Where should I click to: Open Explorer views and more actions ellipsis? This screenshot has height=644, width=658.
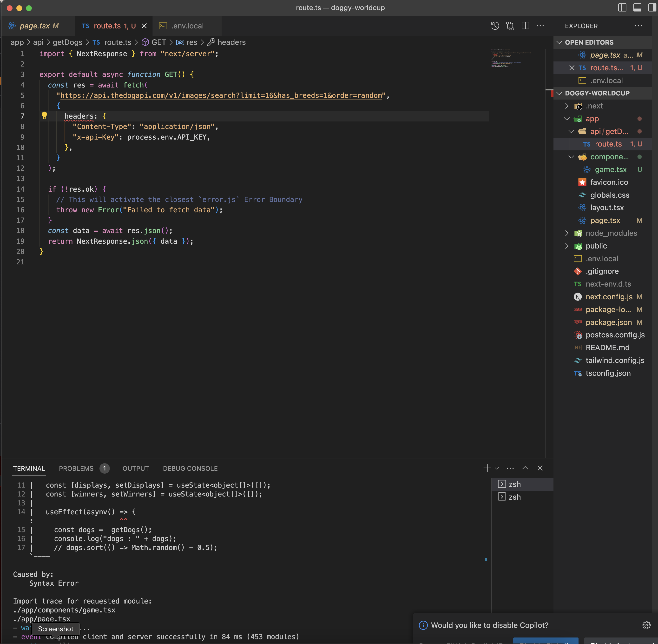pyautogui.click(x=638, y=26)
